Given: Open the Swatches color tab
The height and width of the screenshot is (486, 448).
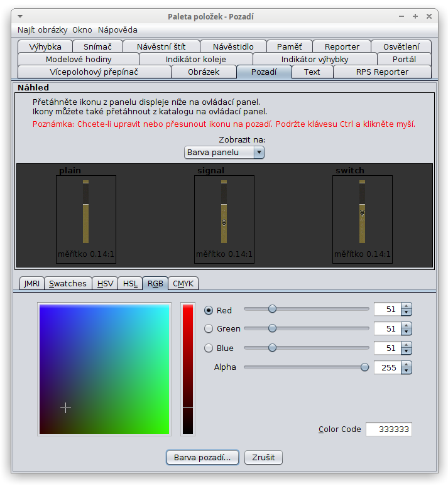Looking at the screenshot, I should point(68,283).
